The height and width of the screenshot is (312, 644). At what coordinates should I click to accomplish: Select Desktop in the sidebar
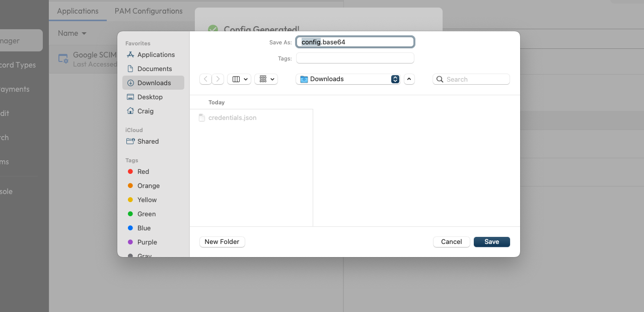[x=150, y=97]
